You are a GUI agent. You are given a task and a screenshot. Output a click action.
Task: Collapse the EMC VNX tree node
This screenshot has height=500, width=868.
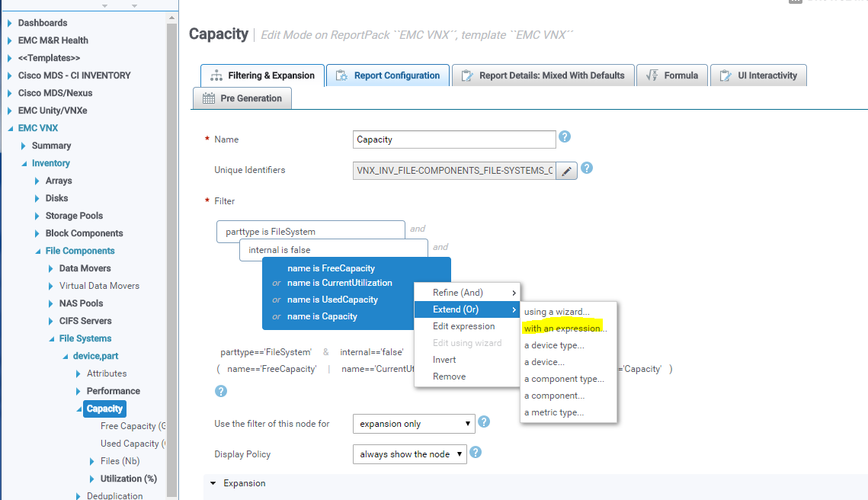[x=10, y=129]
